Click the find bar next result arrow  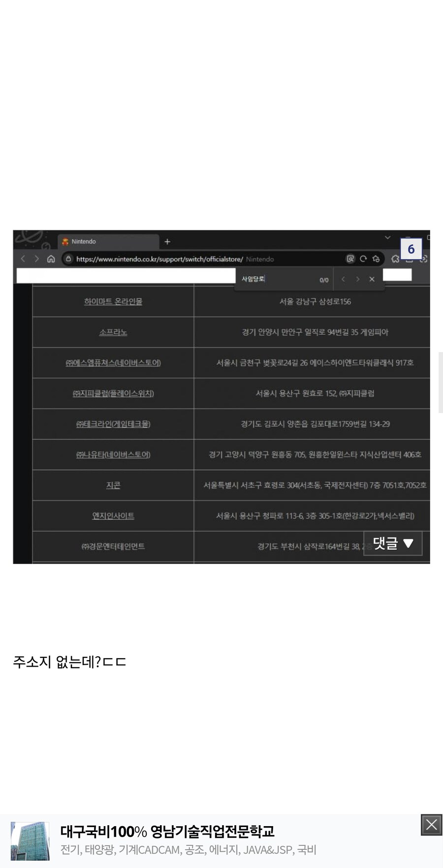point(357,279)
